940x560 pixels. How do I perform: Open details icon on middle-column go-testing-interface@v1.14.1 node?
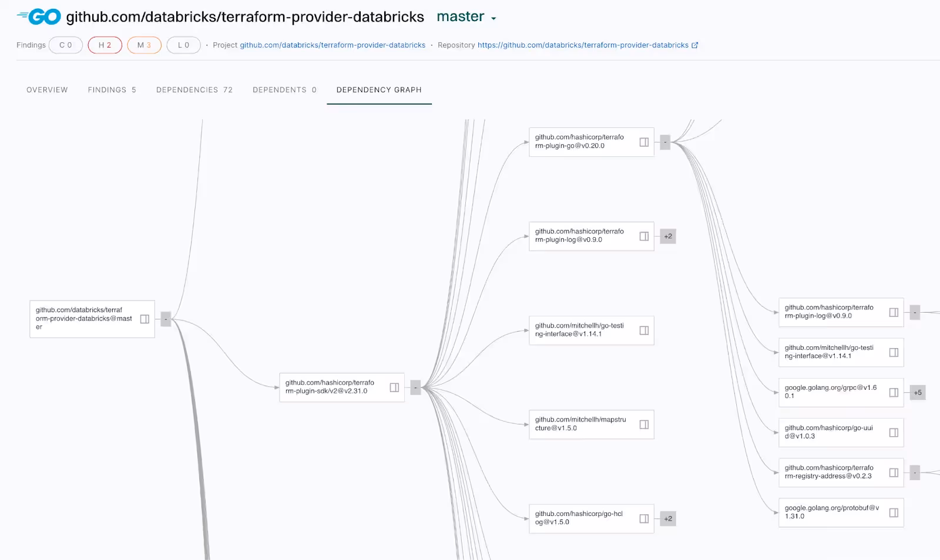click(x=644, y=330)
